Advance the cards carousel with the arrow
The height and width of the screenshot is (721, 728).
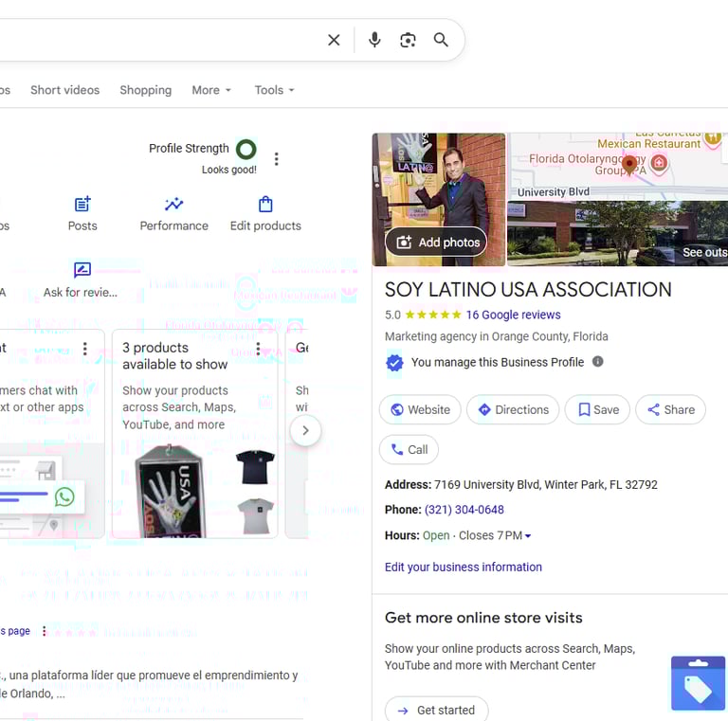(x=305, y=430)
